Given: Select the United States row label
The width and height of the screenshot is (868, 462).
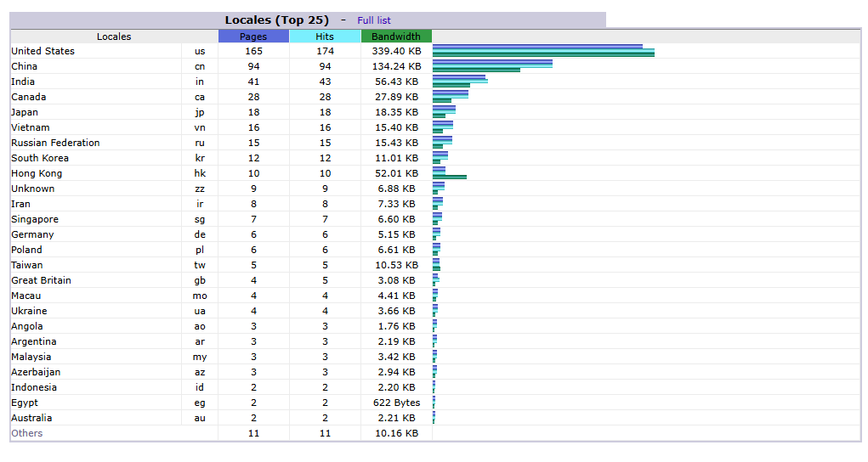Looking at the screenshot, I should pyautogui.click(x=43, y=51).
